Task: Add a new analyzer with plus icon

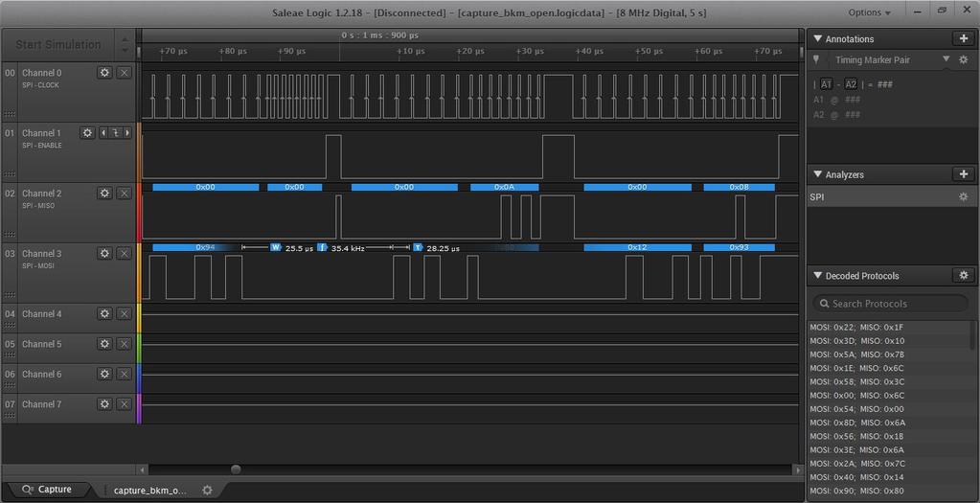Action: (963, 174)
